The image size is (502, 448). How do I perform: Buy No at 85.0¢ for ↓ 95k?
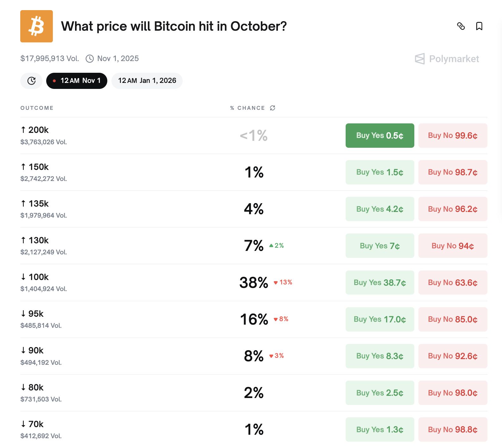(453, 319)
